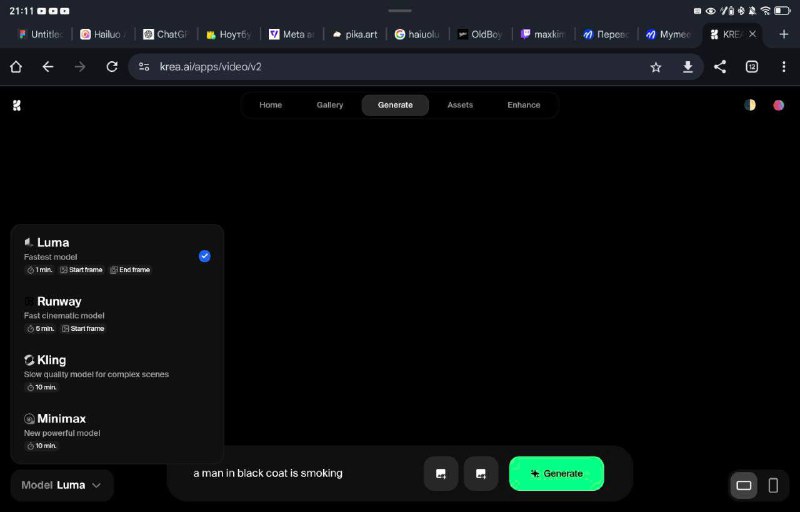This screenshot has width=800, height=512.
Task: Click Kling's 10 min. duration tag
Action: [x=41, y=388]
